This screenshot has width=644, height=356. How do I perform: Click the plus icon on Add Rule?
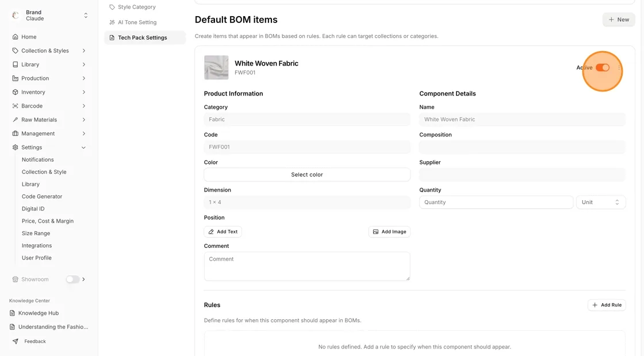click(x=595, y=305)
